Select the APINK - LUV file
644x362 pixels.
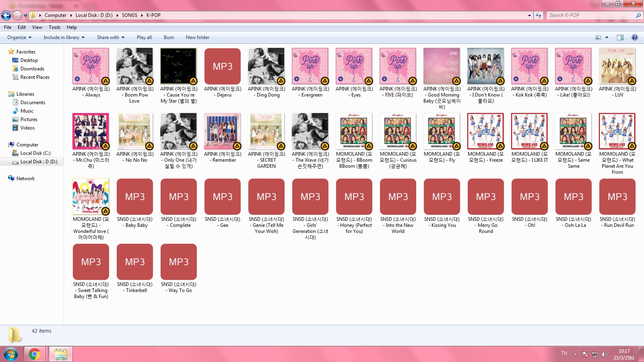pos(617,73)
